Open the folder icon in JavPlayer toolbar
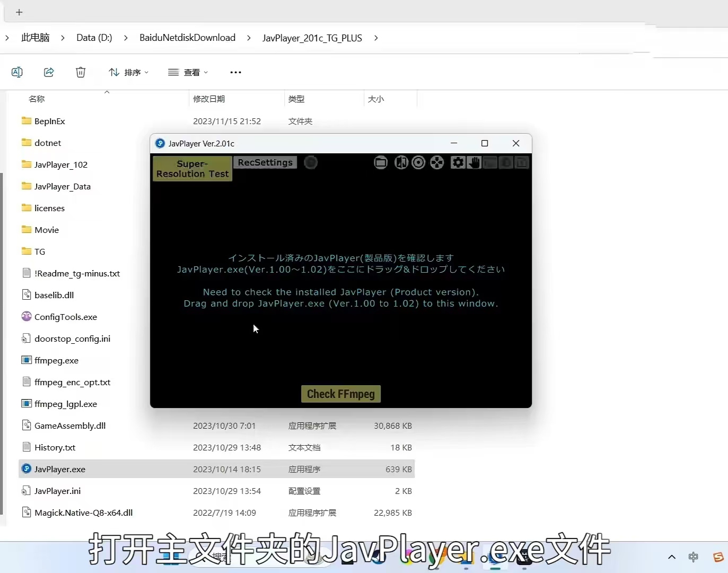The width and height of the screenshot is (728, 573). point(381,162)
